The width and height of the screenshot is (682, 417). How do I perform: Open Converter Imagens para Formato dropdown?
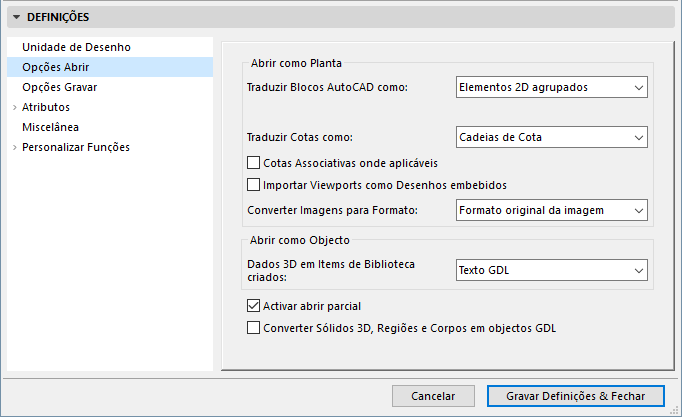pos(551,209)
